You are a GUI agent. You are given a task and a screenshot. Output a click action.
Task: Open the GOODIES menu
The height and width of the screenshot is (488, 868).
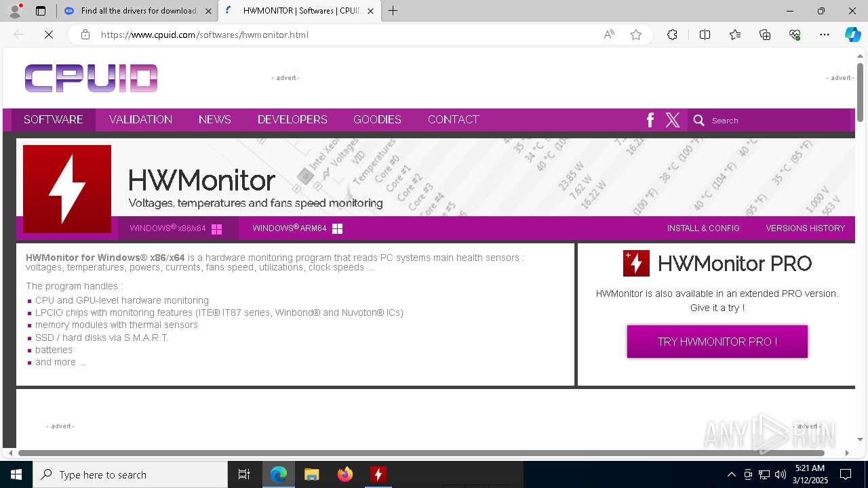[377, 119]
